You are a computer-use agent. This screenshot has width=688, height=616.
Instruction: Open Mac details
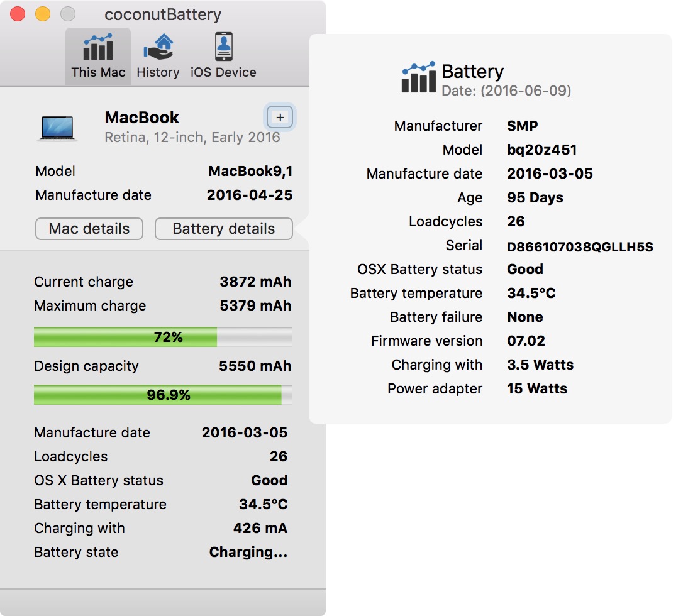point(89,229)
